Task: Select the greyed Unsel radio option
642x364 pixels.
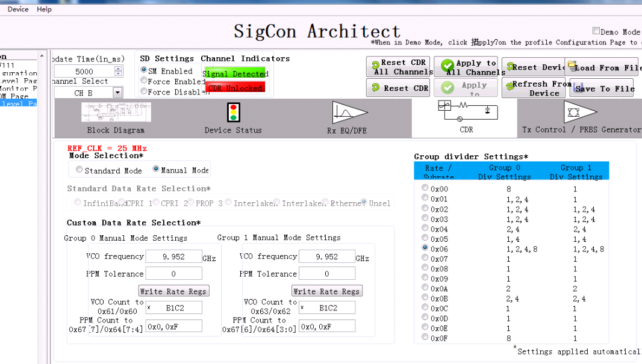Action: pos(364,202)
